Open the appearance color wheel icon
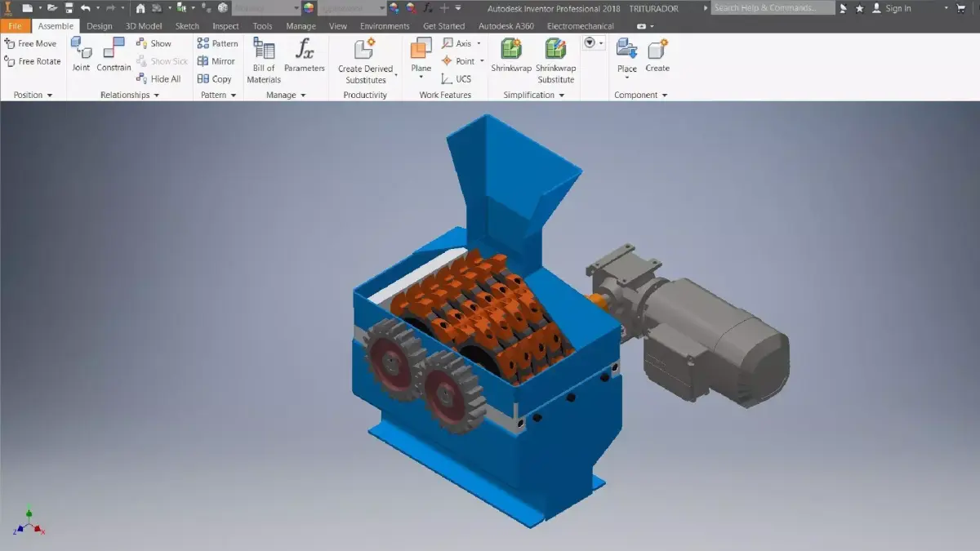 [x=309, y=8]
